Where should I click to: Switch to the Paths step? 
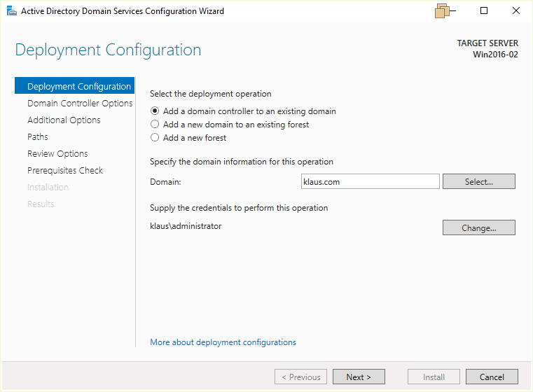tap(38, 137)
